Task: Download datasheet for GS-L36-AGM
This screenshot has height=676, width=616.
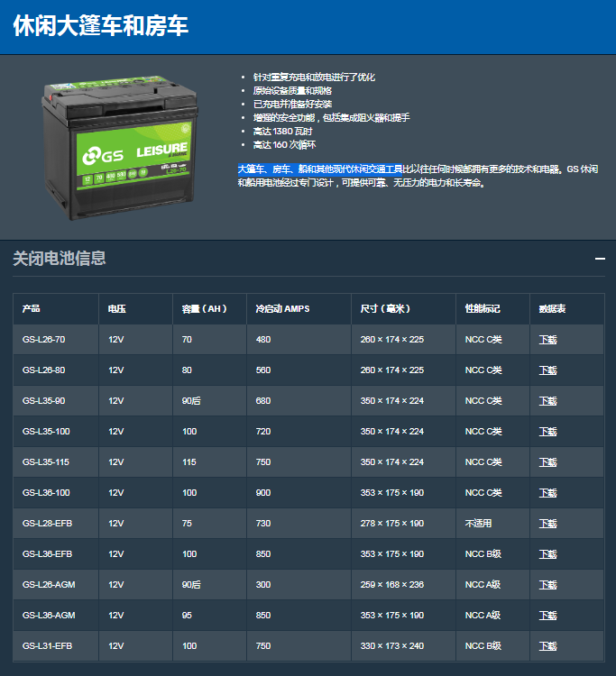Action: [547, 616]
